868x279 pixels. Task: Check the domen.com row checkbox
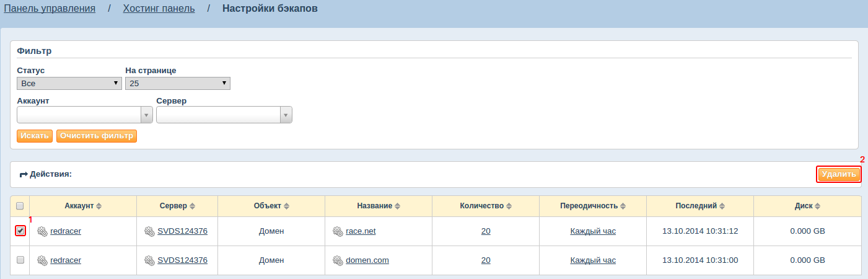click(x=20, y=260)
